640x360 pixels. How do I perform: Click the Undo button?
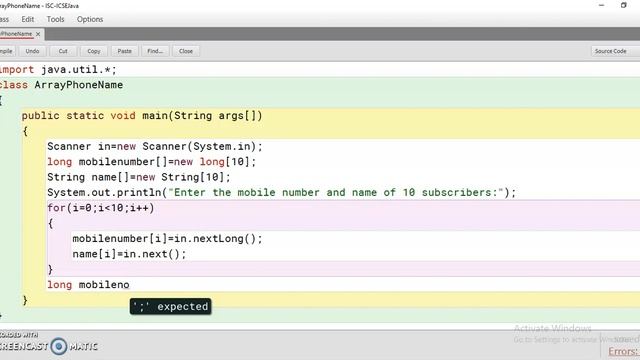(32, 51)
